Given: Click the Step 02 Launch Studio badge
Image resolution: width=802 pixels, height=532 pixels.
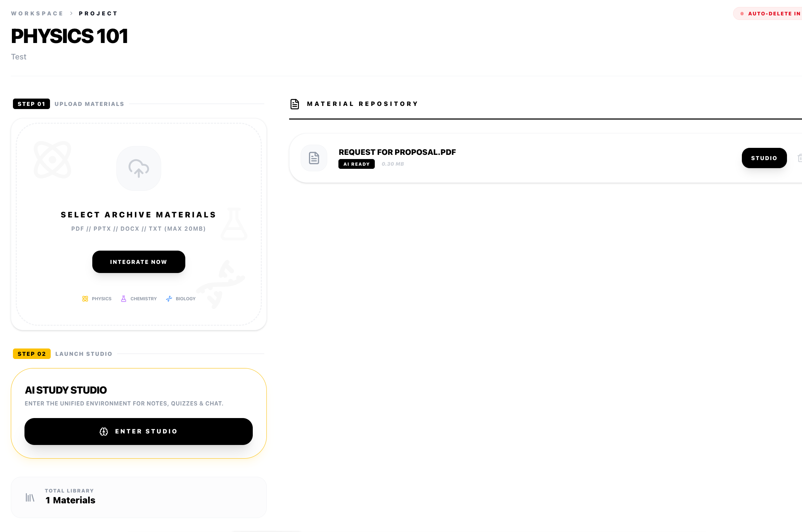Looking at the screenshot, I should pos(31,354).
